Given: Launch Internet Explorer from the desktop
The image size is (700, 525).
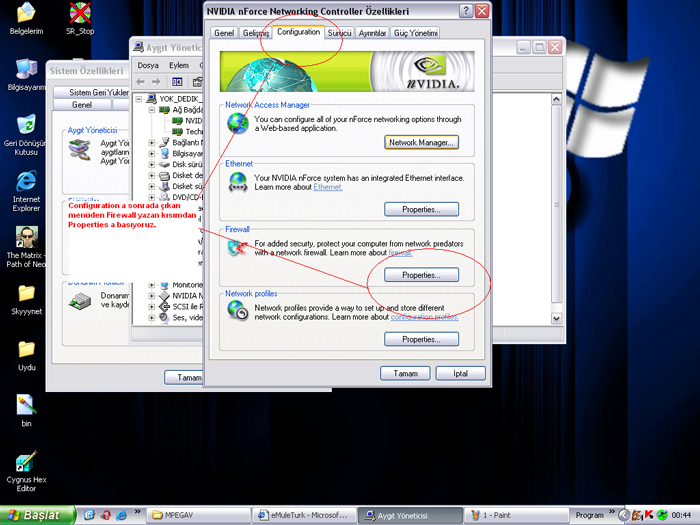Looking at the screenshot, I should point(26,191).
